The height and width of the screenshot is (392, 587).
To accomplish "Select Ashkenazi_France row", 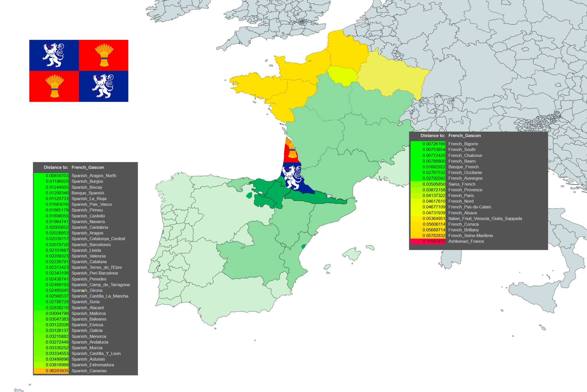I will pos(479,242).
